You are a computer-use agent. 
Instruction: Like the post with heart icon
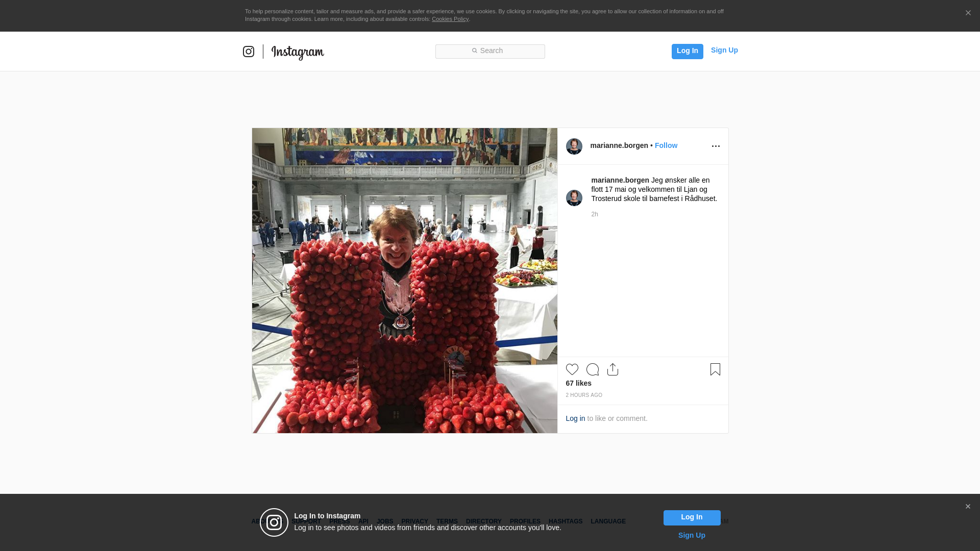[572, 369]
